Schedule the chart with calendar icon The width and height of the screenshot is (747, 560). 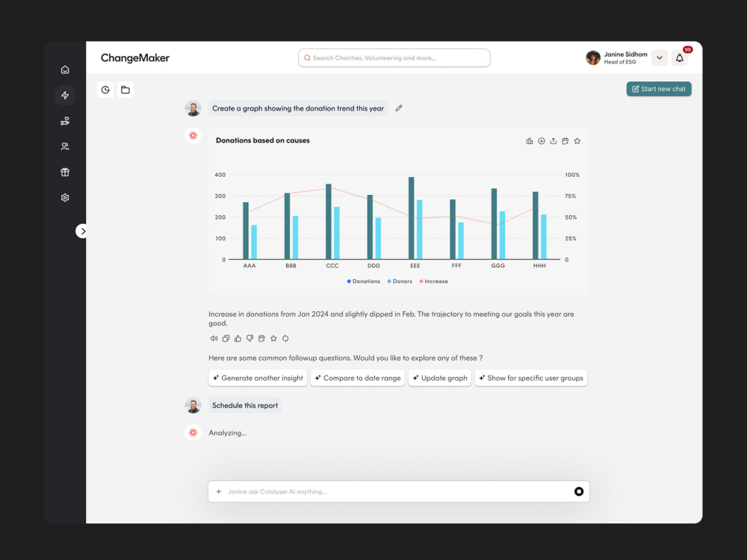(x=565, y=141)
